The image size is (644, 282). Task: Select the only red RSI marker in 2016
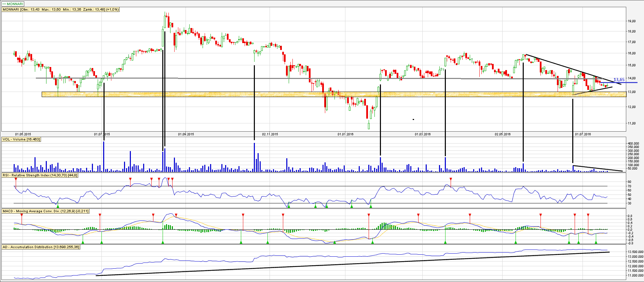451,179
